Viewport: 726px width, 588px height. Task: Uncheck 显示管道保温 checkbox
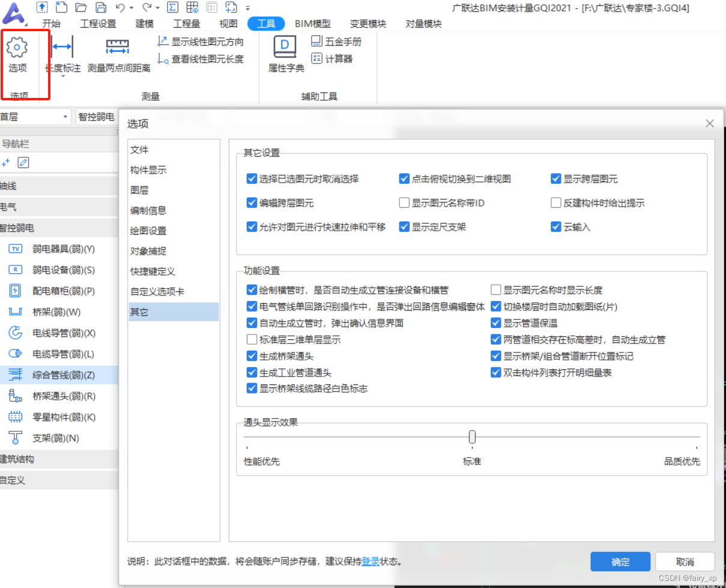(x=496, y=323)
